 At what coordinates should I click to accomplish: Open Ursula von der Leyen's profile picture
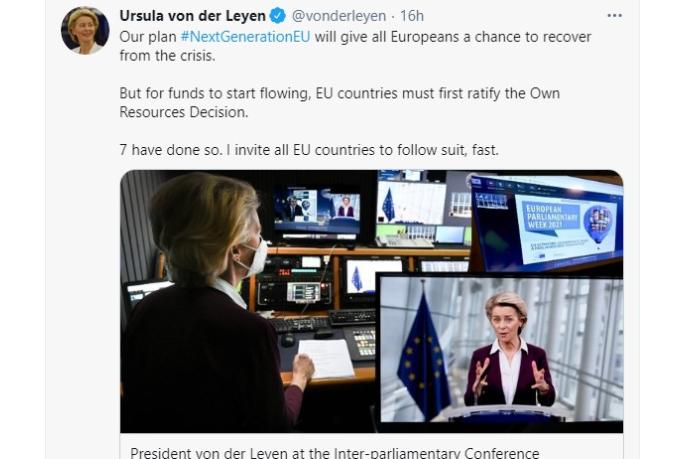coord(85,30)
